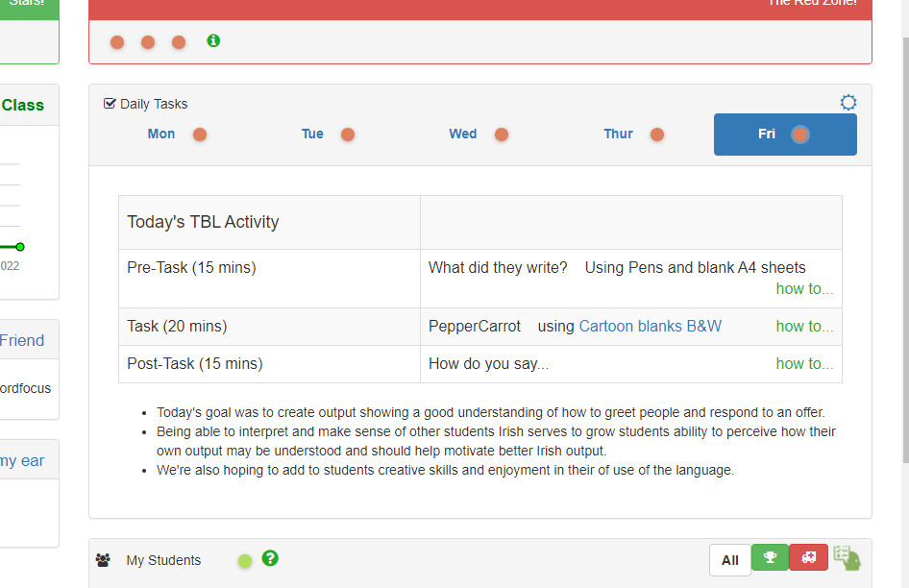Click the orange status dot next to Wed
Image resolution: width=909 pixels, height=588 pixels.
click(x=502, y=135)
